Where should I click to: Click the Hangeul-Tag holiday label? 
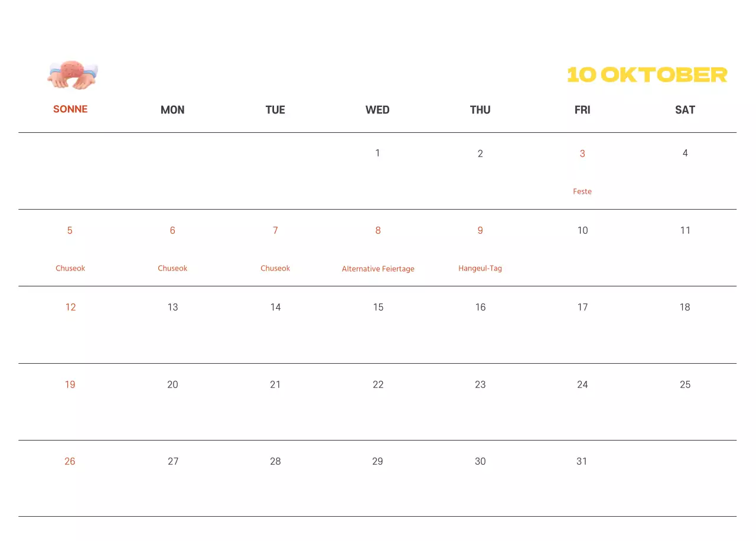[x=480, y=268]
